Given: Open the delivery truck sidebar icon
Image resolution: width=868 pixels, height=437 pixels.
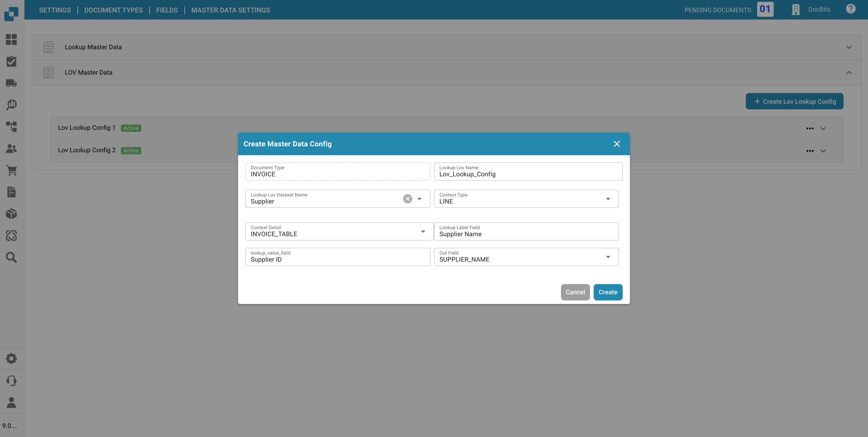Looking at the screenshot, I should [x=11, y=83].
